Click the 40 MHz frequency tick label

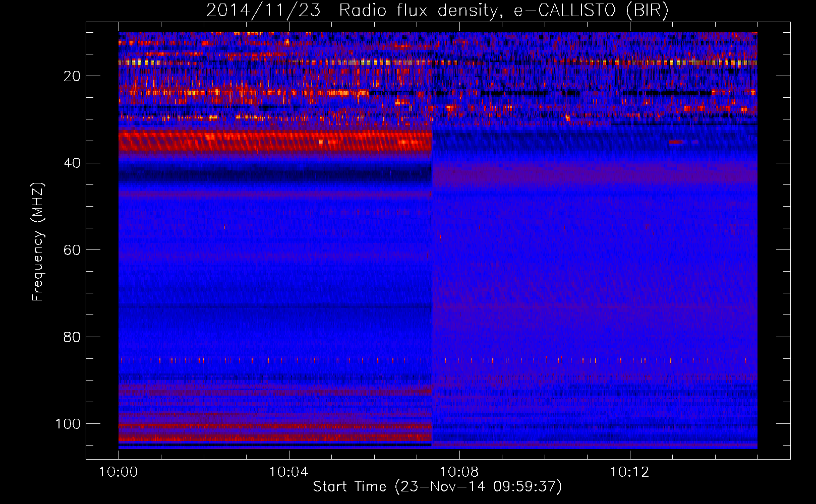72,163
